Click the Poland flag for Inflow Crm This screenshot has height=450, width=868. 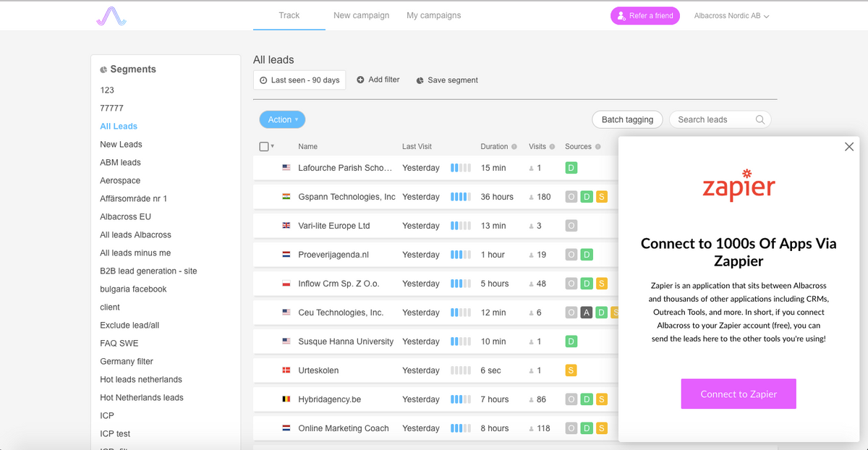(286, 284)
